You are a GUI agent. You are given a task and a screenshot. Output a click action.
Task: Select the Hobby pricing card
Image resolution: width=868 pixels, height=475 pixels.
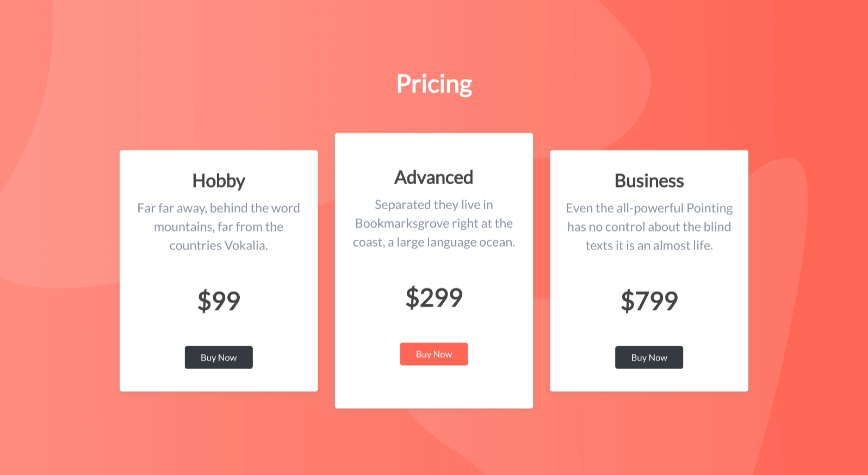click(219, 270)
